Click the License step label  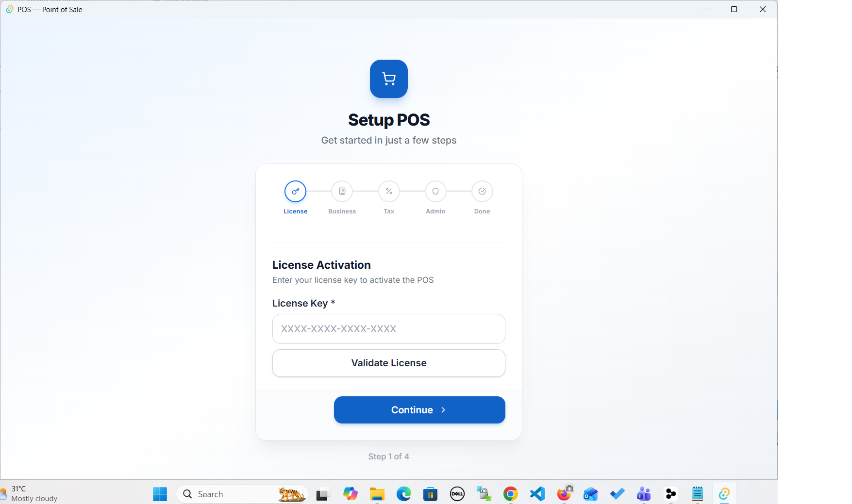(296, 211)
